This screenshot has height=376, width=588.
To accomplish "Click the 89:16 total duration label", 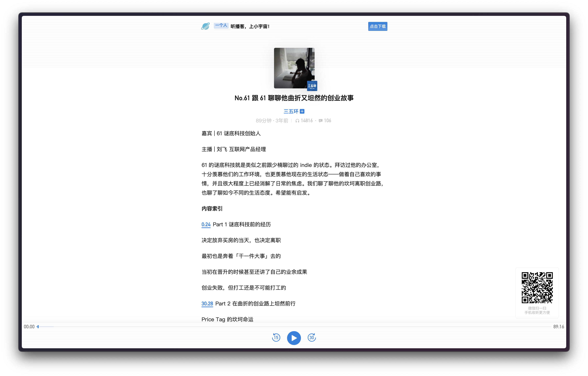I will pos(558,326).
